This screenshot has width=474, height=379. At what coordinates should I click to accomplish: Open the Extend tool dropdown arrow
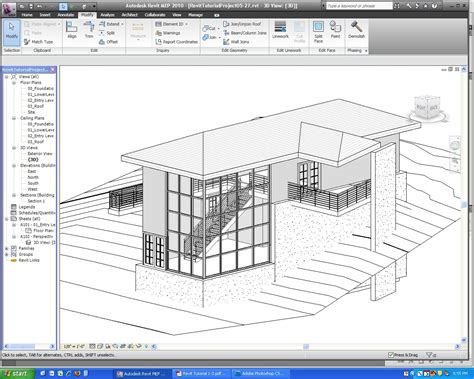(x=123, y=24)
